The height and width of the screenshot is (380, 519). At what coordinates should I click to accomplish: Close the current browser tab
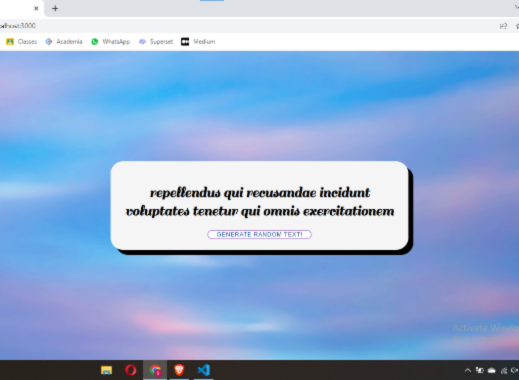coord(36,8)
